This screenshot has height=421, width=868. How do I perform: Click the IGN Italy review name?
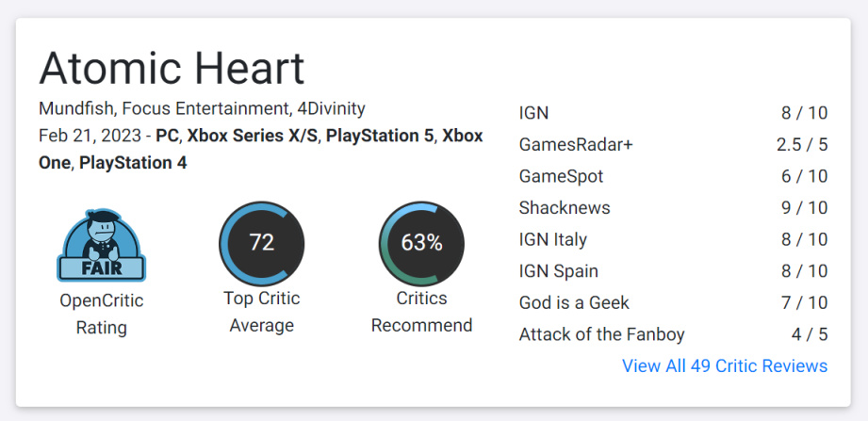[552, 239]
